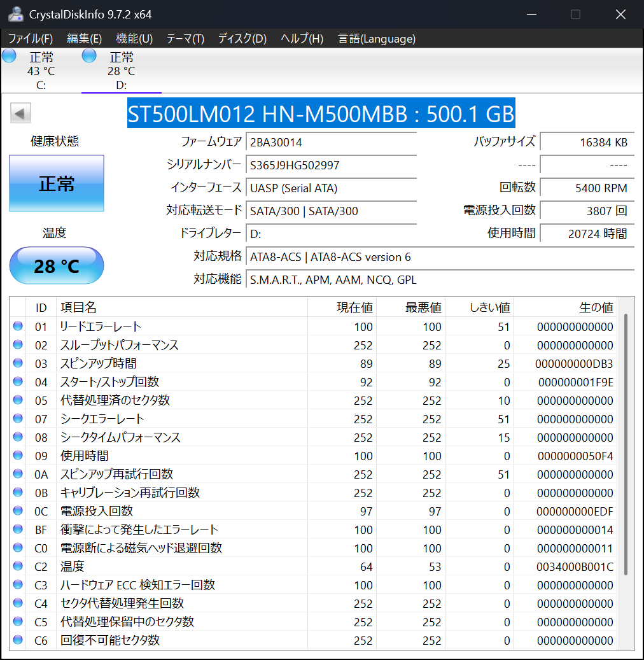Open the テーマ(T) menu
This screenshot has width=644, height=660.
pos(185,38)
